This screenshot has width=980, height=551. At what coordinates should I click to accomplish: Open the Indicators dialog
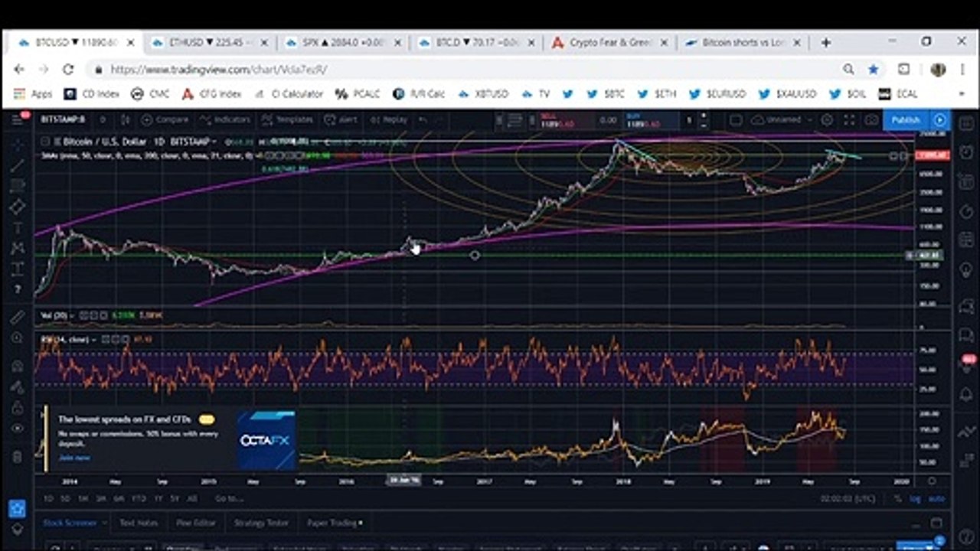224,120
